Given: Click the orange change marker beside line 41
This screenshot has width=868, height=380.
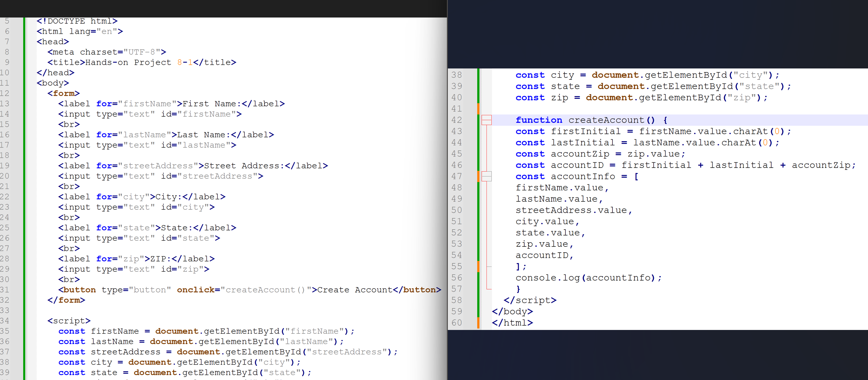Looking at the screenshot, I should 478,109.
